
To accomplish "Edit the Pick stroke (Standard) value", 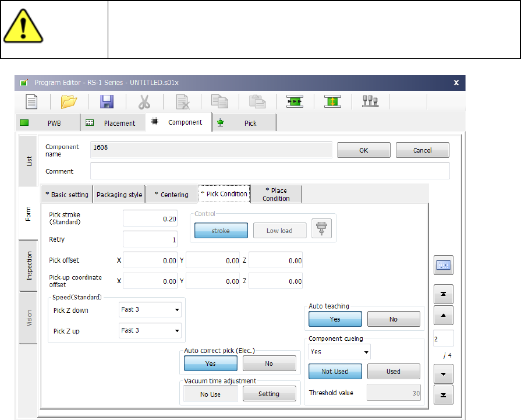I will [x=150, y=218].
